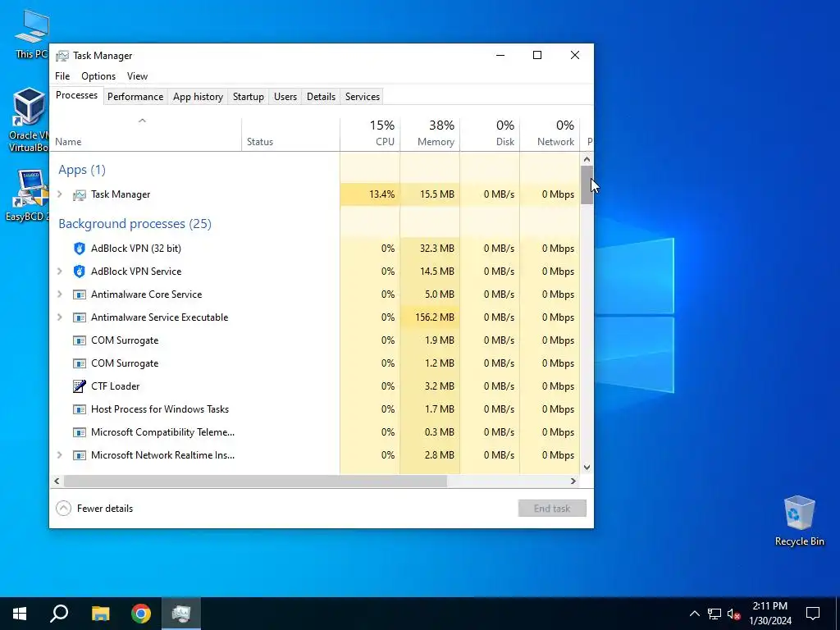Click the Microsoft Compatibility Telemetry icon

click(80, 432)
